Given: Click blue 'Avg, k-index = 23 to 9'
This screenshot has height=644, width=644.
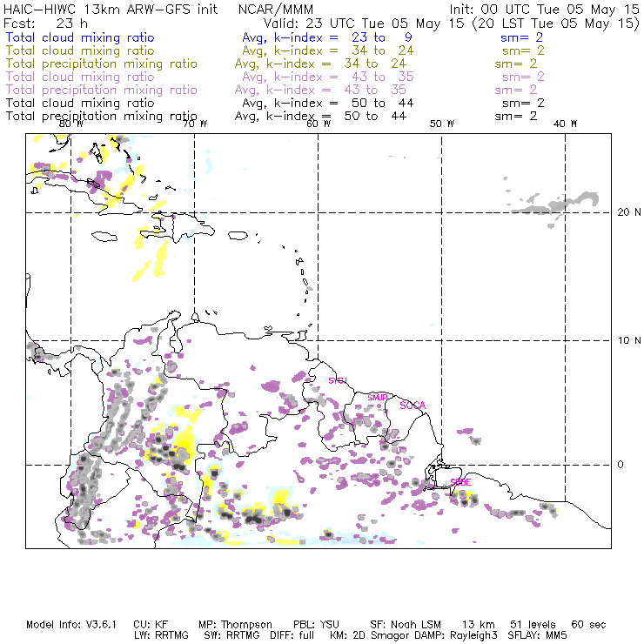Looking at the screenshot, I should tap(327, 37).
